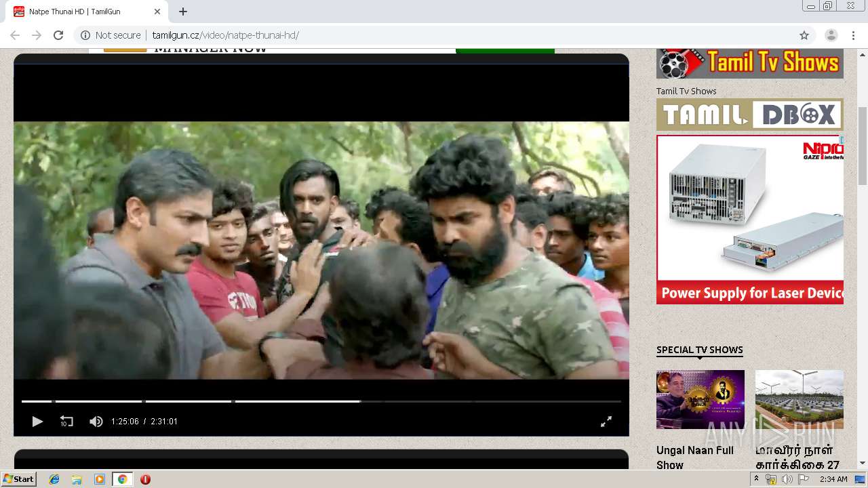Show hidden tray icons
This screenshot has width=868, height=488.
tap(756, 479)
